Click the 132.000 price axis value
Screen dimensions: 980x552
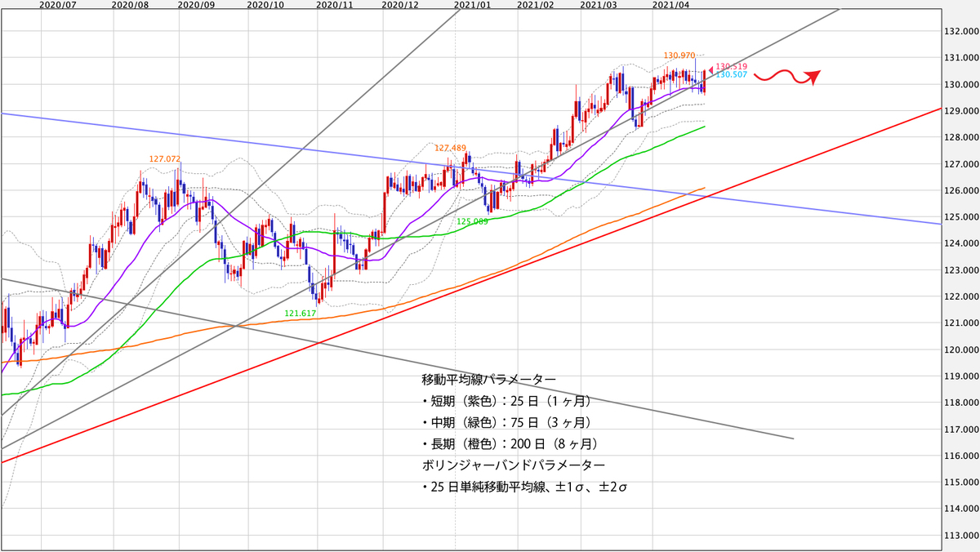coord(960,32)
